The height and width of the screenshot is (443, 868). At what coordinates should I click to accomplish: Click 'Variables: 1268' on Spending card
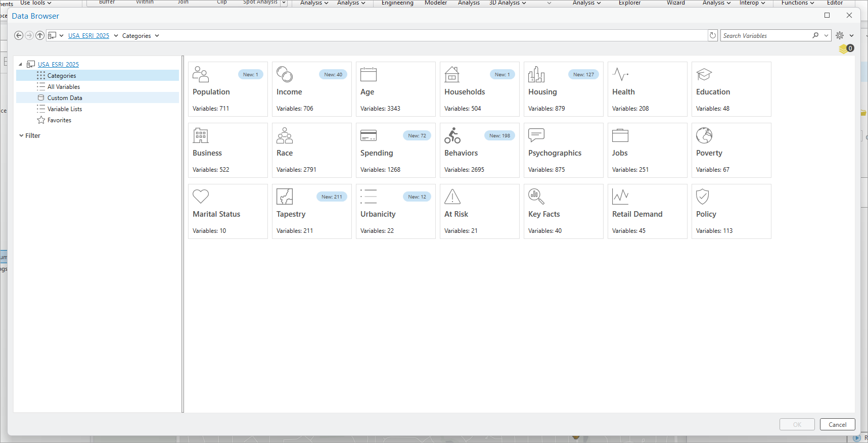tap(380, 170)
